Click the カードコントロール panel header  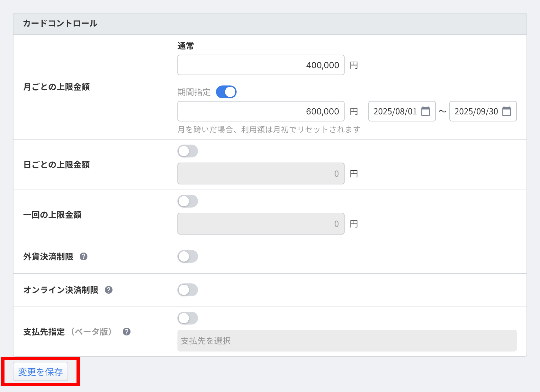coord(270,24)
